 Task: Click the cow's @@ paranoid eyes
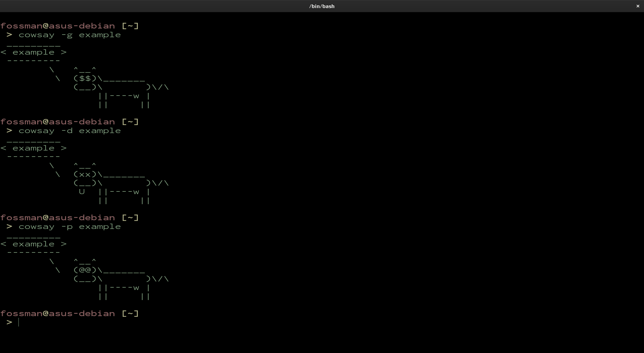click(85, 270)
